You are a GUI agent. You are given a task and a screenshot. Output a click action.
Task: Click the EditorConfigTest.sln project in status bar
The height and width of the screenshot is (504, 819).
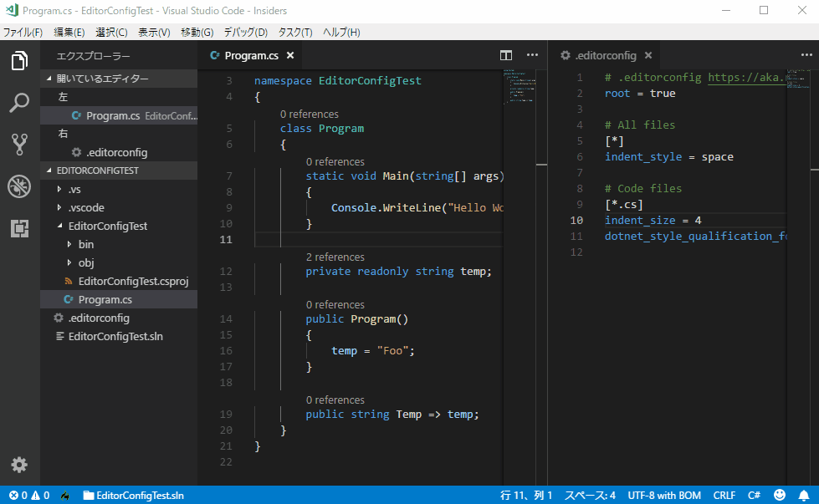pos(134,495)
